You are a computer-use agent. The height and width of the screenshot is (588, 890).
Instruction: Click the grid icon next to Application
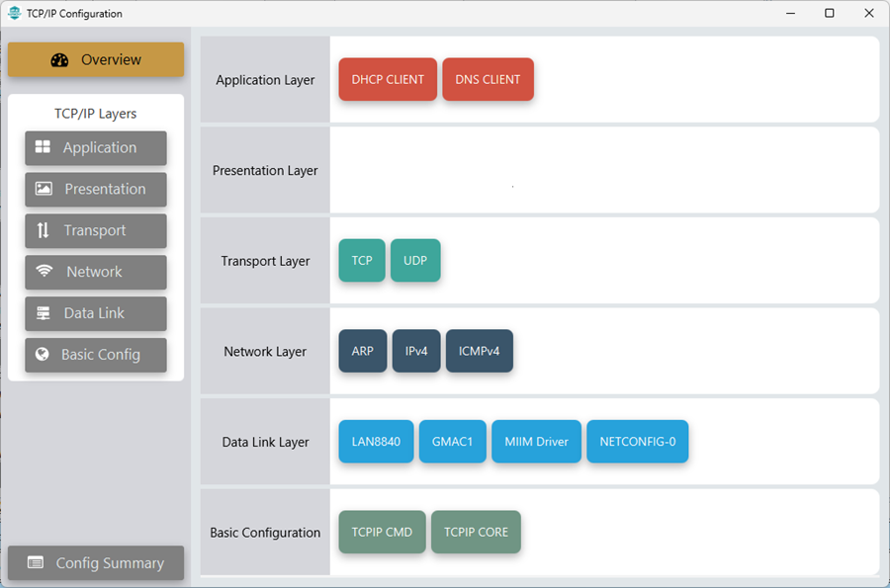43,147
